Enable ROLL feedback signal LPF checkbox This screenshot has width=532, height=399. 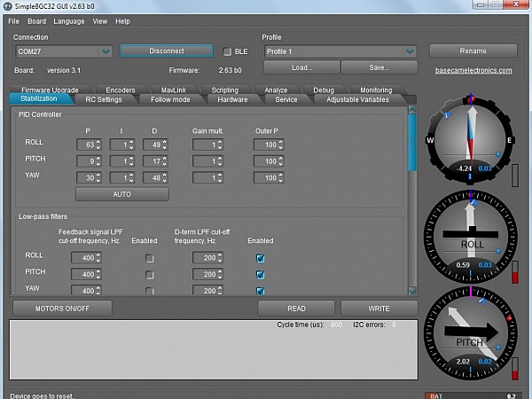[150, 258]
